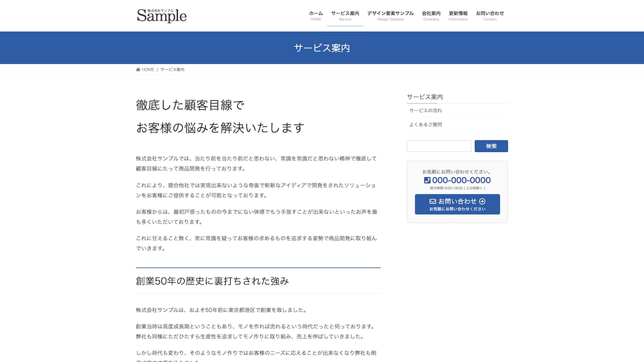Click the arrow circle icon on contact button
The width and height of the screenshot is (644, 362).
click(x=482, y=201)
